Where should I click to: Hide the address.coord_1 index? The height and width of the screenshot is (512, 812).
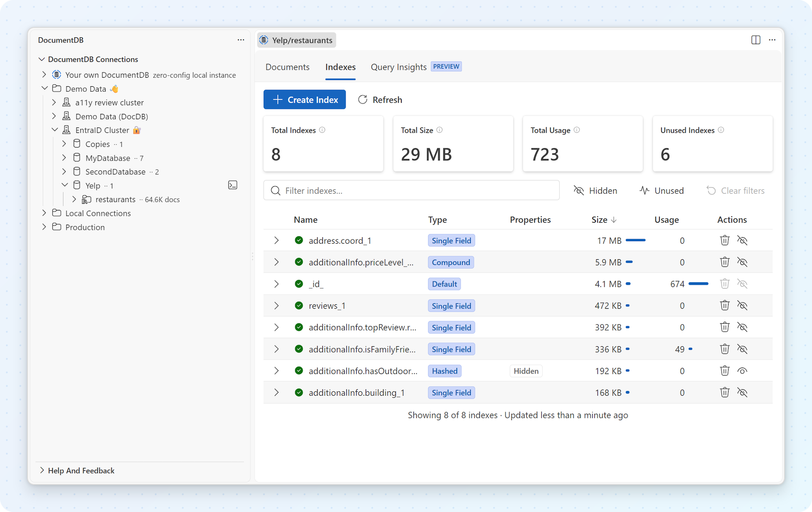(x=742, y=240)
